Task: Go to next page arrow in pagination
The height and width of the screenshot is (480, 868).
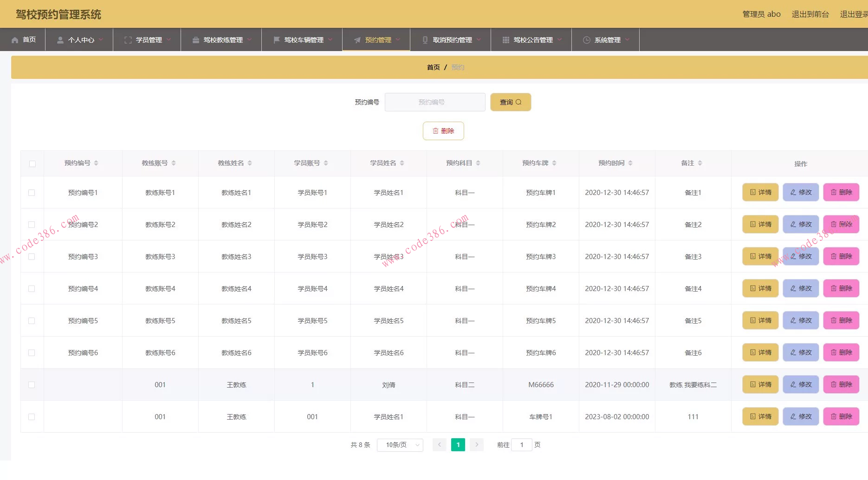Action: click(x=476, y=445)
